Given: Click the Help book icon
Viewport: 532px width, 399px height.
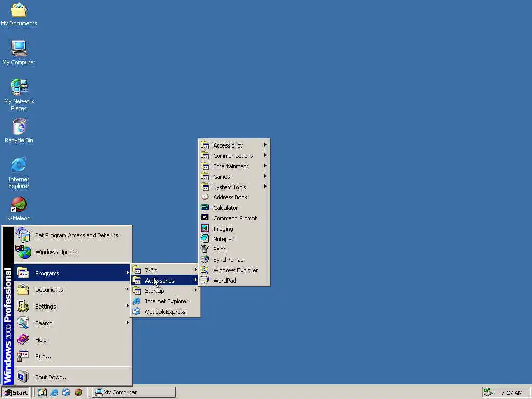Looking at the screenshot, I should [23, 339].
